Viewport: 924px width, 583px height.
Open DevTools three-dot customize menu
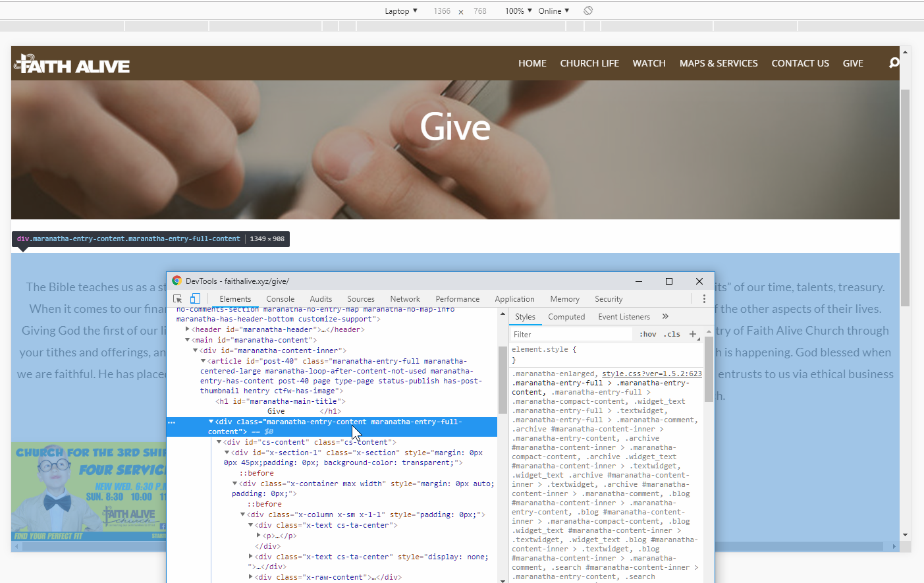click(704, 298)
